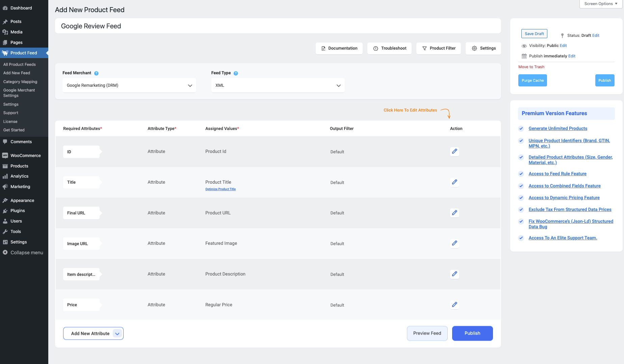Expand the Screen Options panel
Screen dimensions: 624x364
601,4
